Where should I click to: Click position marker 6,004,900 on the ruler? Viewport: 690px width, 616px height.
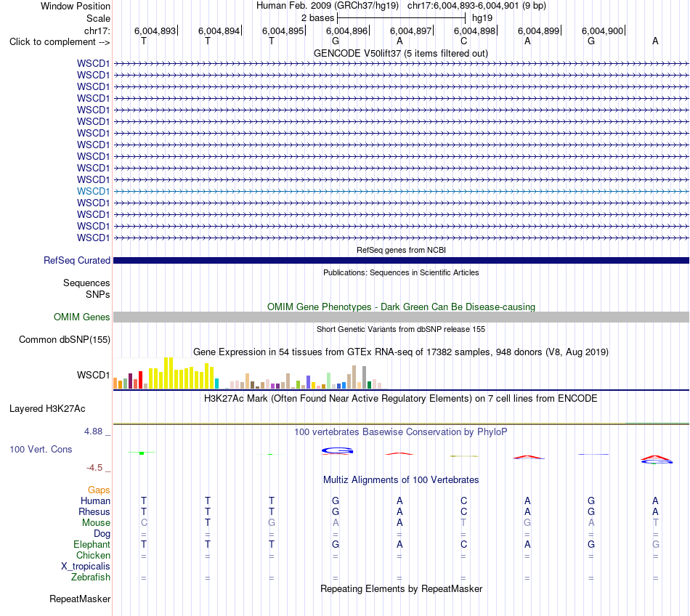[x=602, y=31]
